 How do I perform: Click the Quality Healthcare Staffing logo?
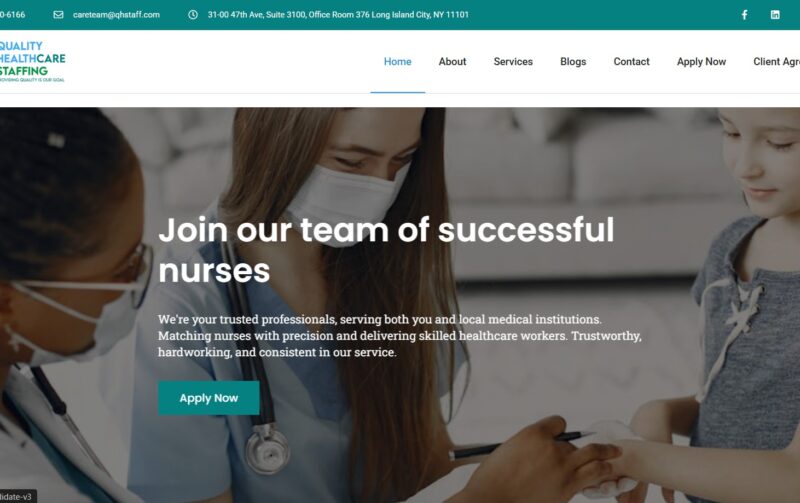(32, 61)
